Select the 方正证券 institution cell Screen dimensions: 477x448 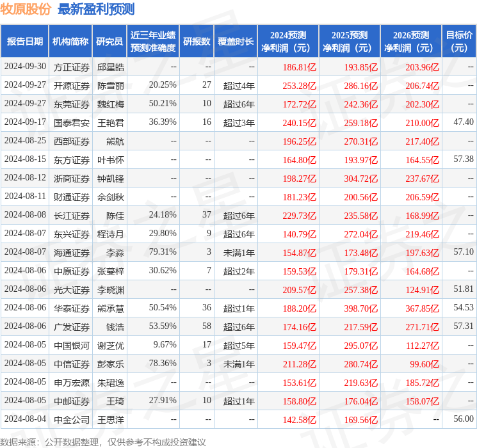(72, 67)
